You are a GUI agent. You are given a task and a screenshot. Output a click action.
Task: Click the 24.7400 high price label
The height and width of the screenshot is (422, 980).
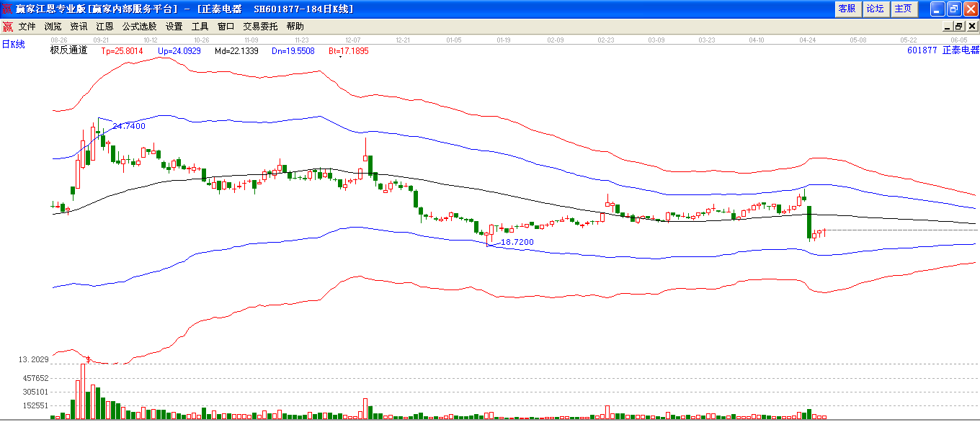(129, 126)
